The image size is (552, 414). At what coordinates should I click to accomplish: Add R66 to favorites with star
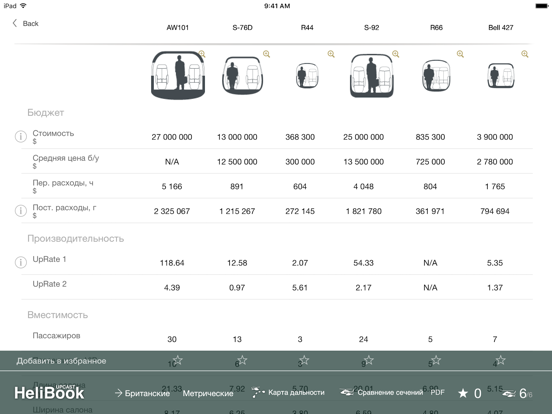[x=436, y=360]
